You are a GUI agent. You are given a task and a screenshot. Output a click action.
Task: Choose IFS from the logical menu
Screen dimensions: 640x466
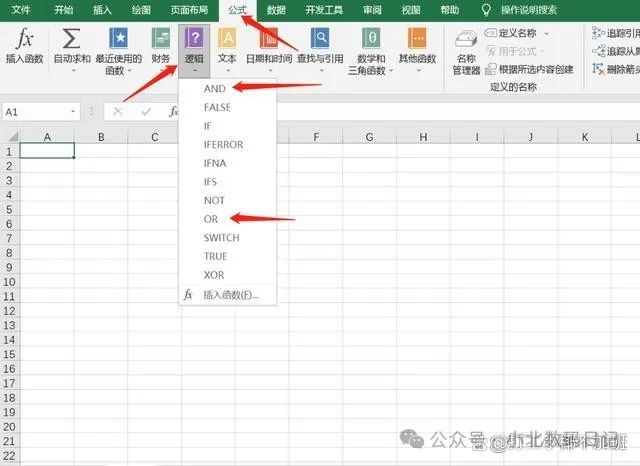point(228,182)
